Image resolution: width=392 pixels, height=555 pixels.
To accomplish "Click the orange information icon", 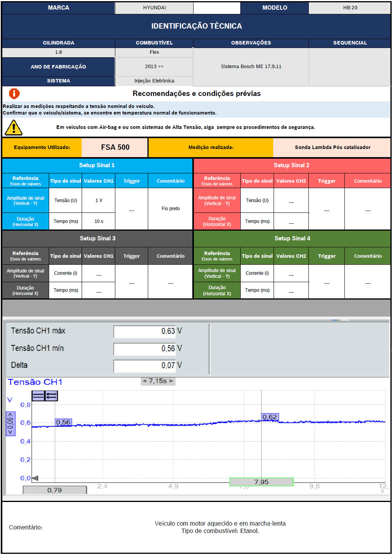I will [14, 94].
